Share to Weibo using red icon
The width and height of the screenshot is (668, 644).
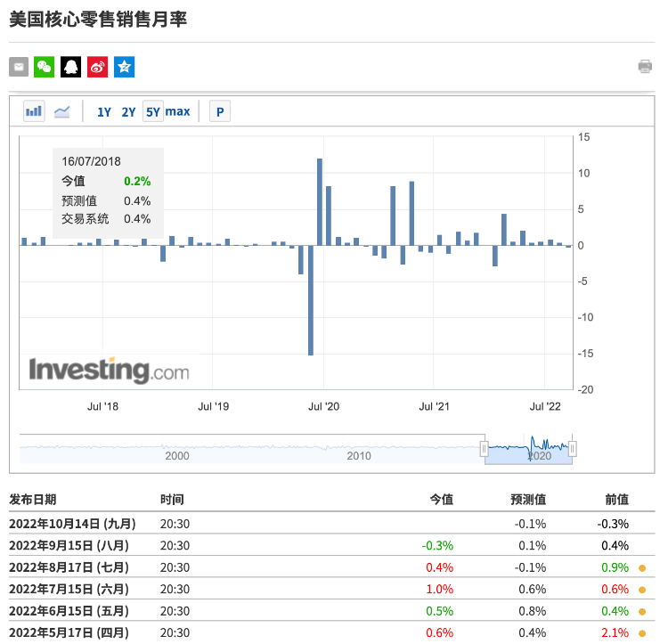point(98,67)
